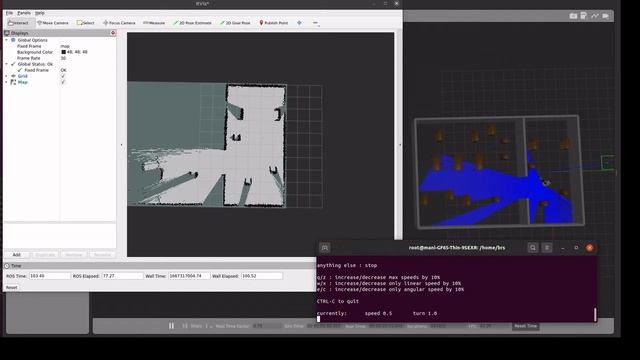This screenshot has width=640, height=360.
Task: Click the Gazebo plot chart icon
Action: pos(595,16)
